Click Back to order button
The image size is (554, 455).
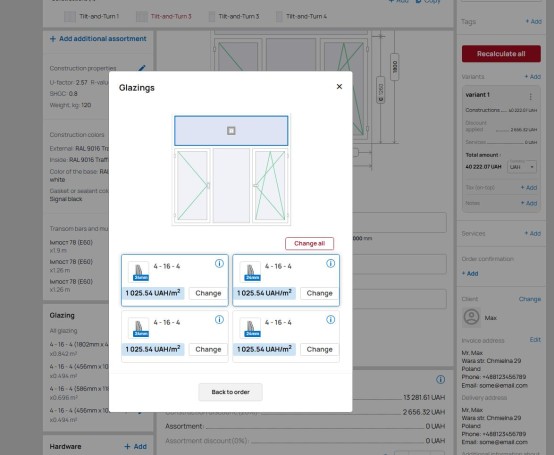coord(230,392)
